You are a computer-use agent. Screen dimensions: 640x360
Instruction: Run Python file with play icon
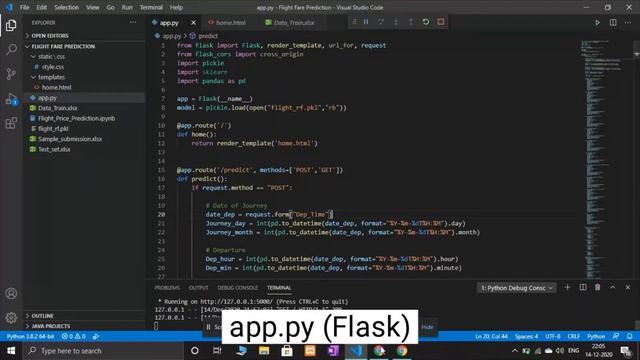(x=598, y=22)
